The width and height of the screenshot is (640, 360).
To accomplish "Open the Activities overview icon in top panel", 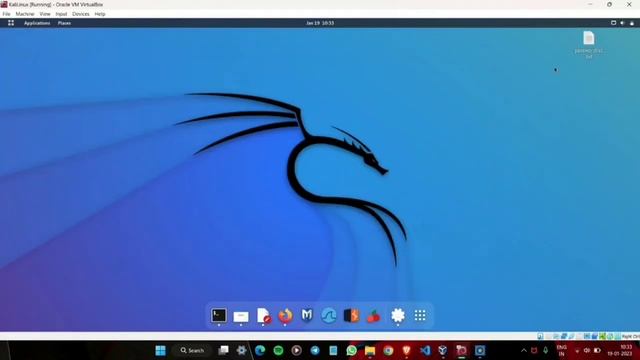I will click(11, 23).
